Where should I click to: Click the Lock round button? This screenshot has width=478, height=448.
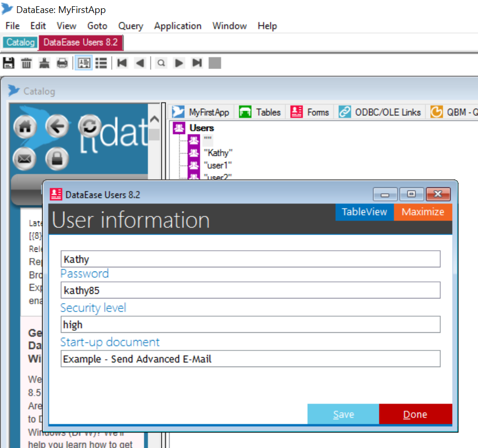57,158
